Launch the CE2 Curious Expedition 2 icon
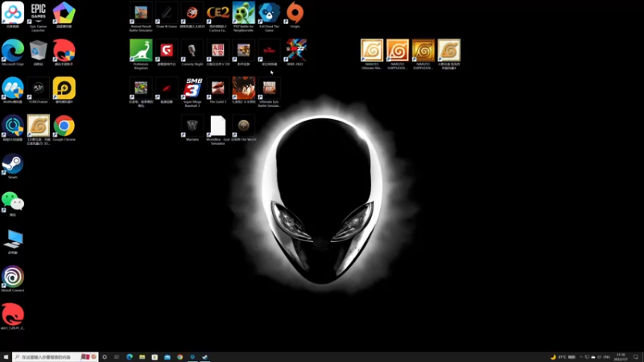 [217, 16]
